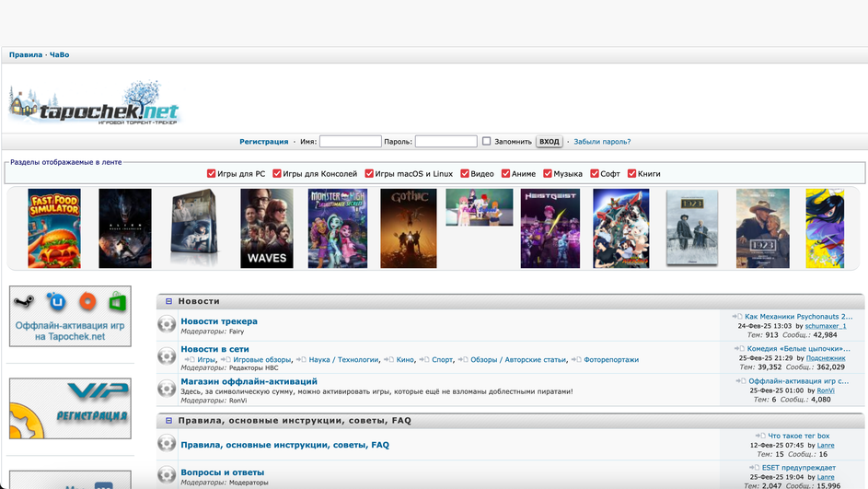Click the ВХОД login button

coord(550,142)
